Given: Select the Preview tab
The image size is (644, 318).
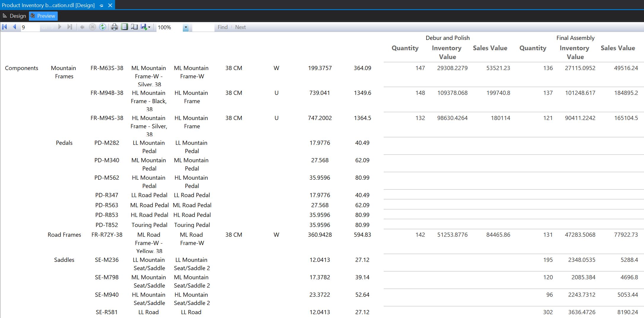Looking at the screenshot, I should point(43,16).
